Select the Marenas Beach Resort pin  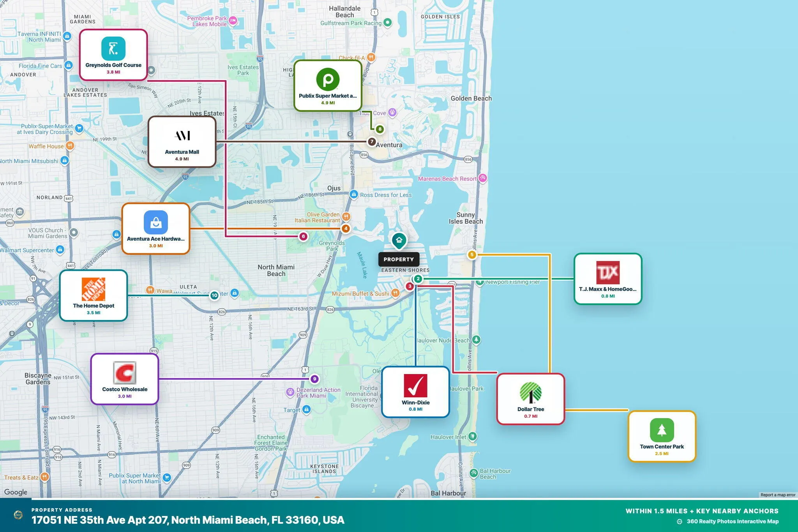click(483, 178)
